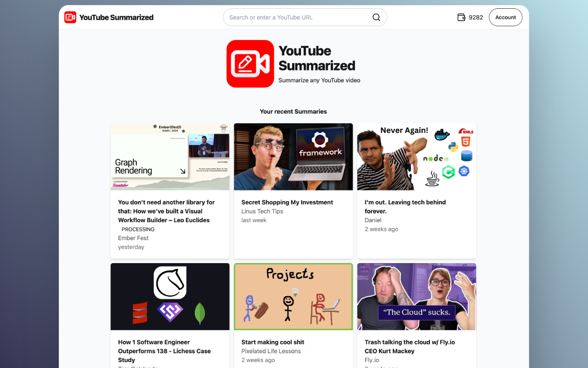
Task: Click the Fly.io channel name
Action: [x=372, y=360]
